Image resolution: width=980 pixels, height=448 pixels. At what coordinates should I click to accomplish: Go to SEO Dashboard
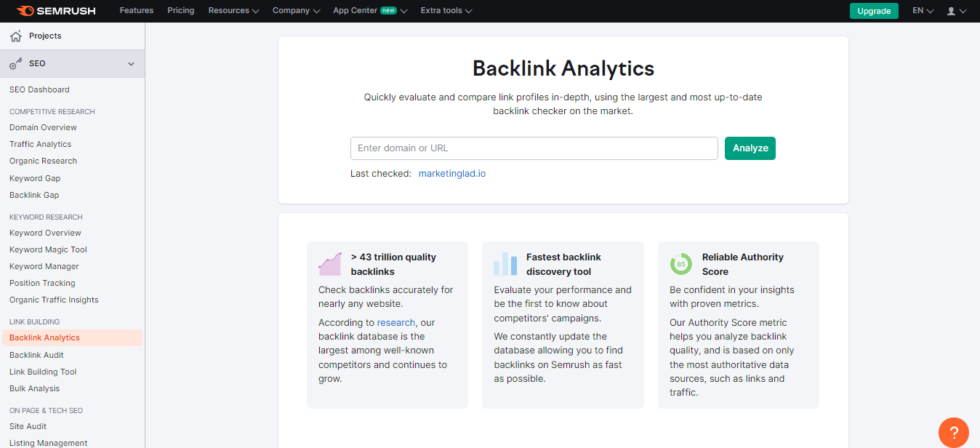(39, 89)
